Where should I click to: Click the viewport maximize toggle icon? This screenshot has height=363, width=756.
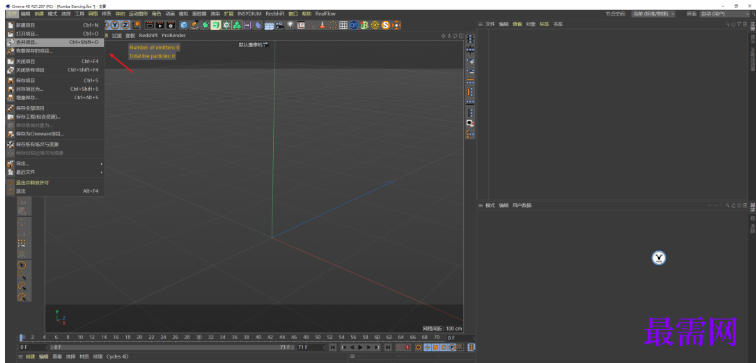pyautogui.click(x=461, y=36)
